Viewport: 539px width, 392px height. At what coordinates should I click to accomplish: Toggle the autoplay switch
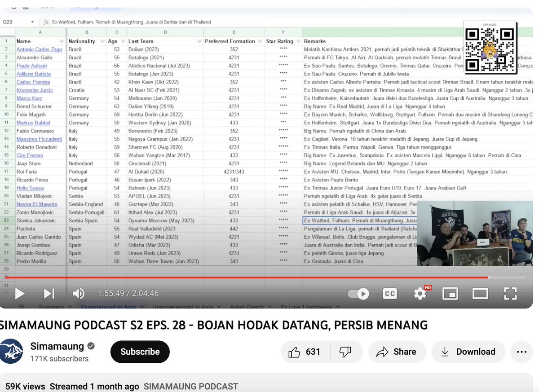point(358,294)
